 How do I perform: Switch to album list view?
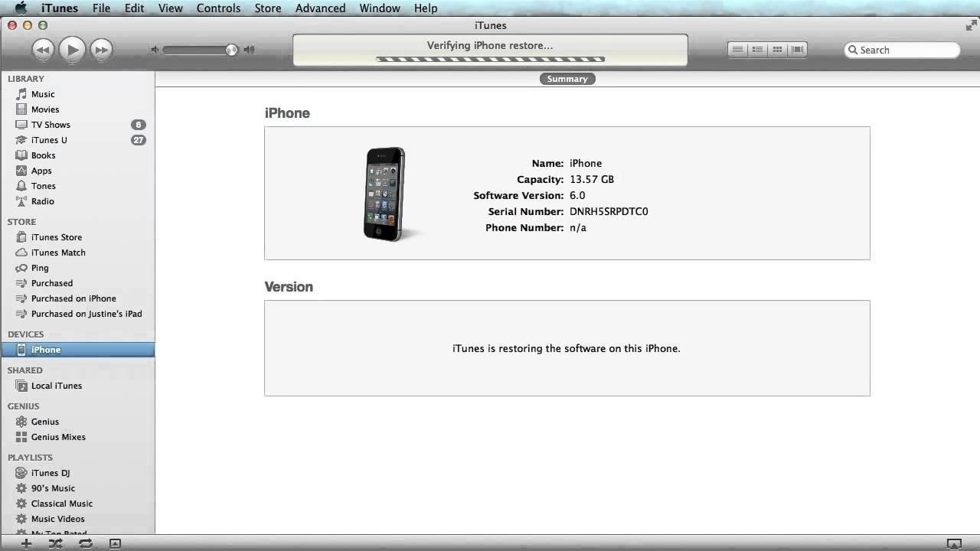[757, 50]
